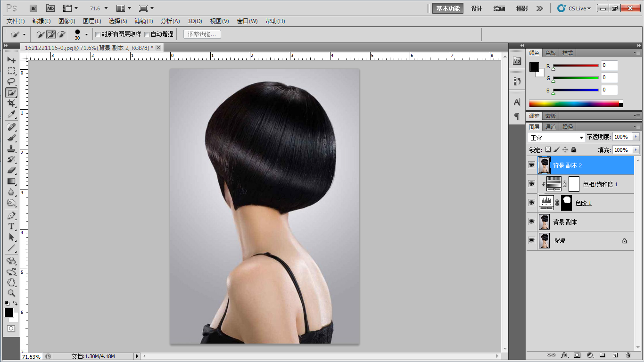Open the 不透明度 slider arrow
644x362 pixels.
[636, 137]
